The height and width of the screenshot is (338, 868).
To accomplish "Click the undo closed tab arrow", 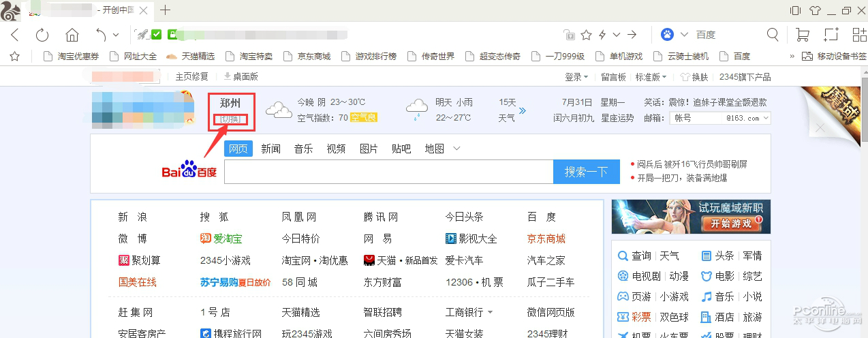I will click(x=101, y=35).
